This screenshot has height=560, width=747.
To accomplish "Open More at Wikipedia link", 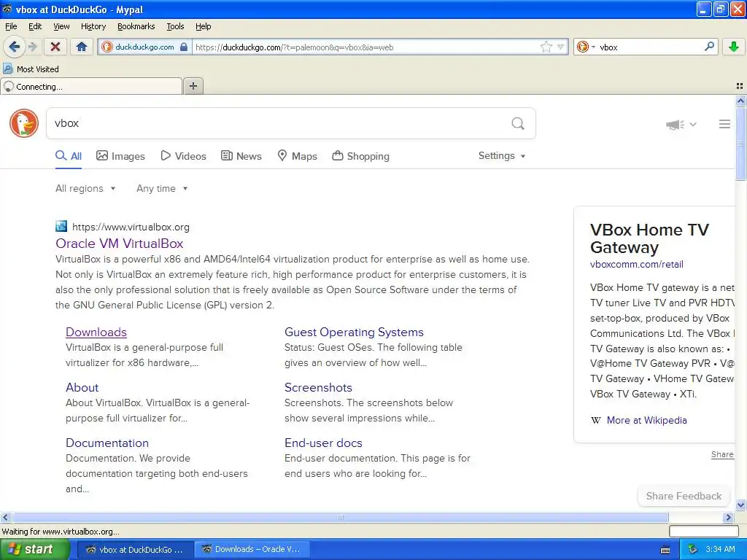I will (x=646, y=420).
